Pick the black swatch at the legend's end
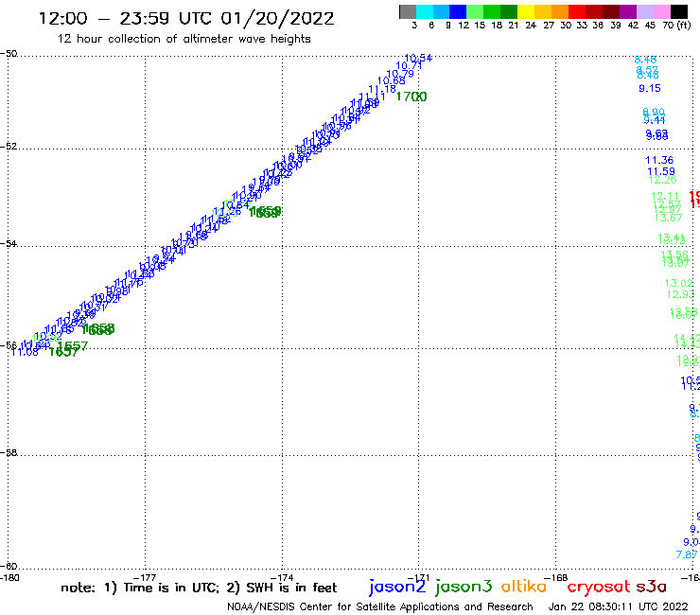 click(679, 11)
